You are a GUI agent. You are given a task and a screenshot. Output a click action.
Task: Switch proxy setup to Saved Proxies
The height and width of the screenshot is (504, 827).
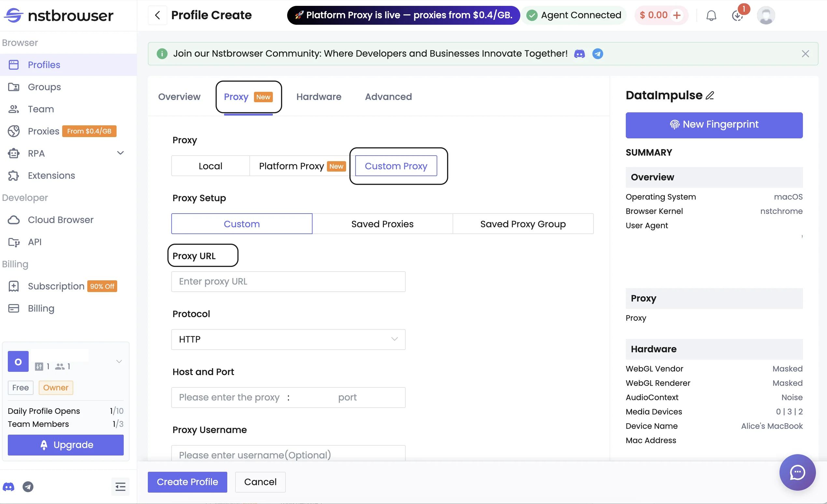tap(382, 224)
